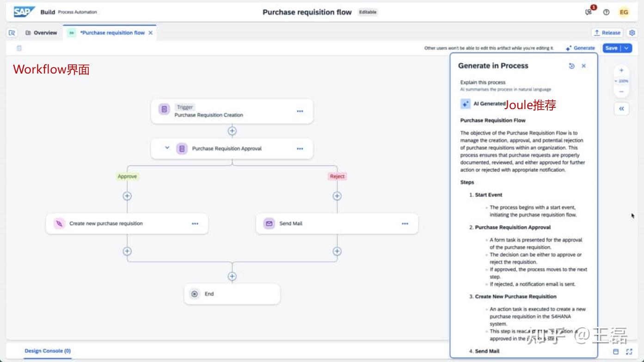Click the add step plus below Trigger

(232, 131)
